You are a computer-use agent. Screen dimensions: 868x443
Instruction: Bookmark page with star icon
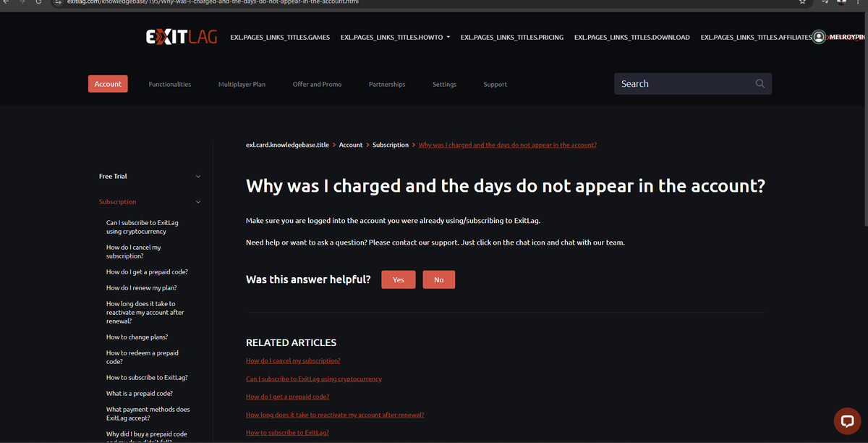pos(802,1)
